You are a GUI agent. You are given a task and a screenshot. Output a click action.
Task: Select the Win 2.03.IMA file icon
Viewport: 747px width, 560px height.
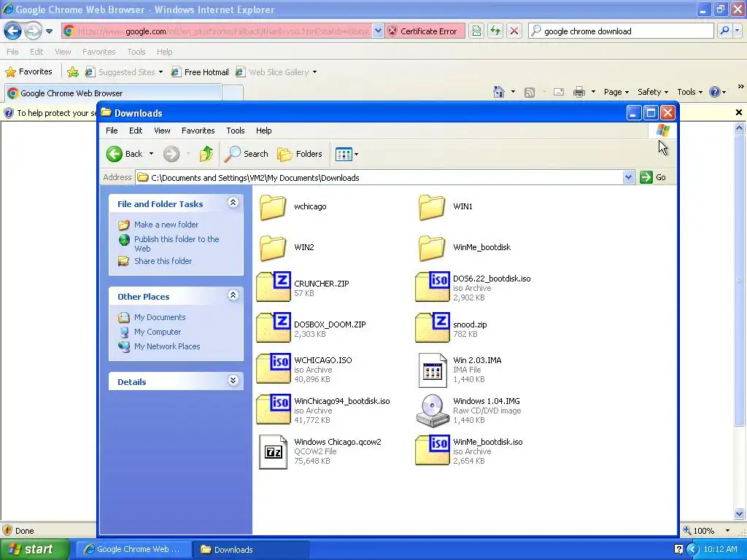[x=433, y=370]
